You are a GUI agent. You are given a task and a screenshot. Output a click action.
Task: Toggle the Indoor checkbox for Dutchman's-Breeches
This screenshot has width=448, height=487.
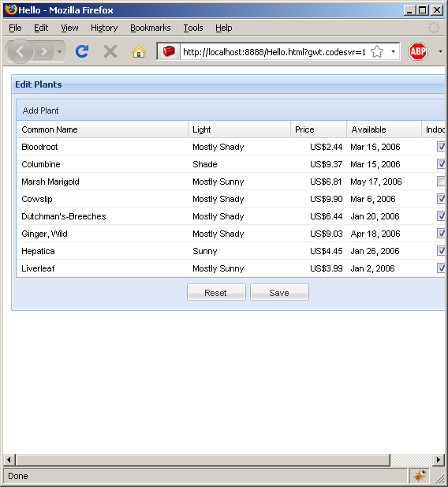(441, 215)
